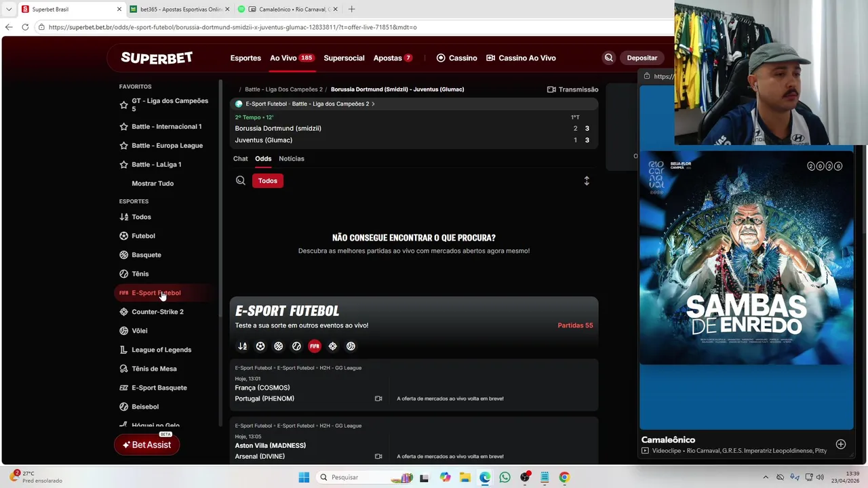
Task: Open Supersocial in the top navigation
Action: [x=344, y=58]
